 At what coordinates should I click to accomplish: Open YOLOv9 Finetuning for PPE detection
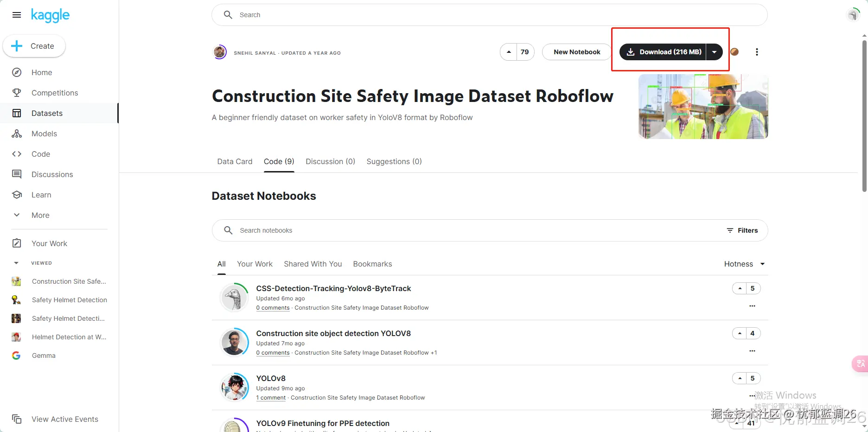(x=323, y=423)
